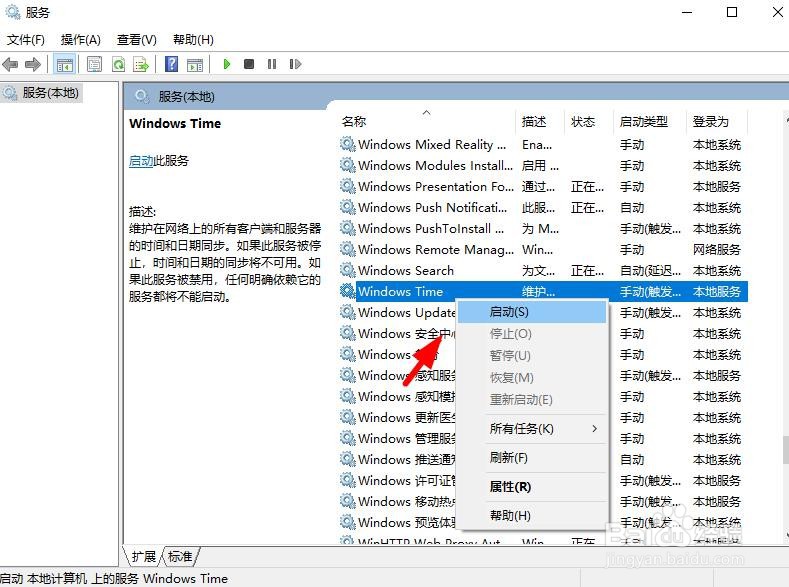Click the gear icon of Windows Search row
This screenshot has width=789, height=587.
(347, 271)
